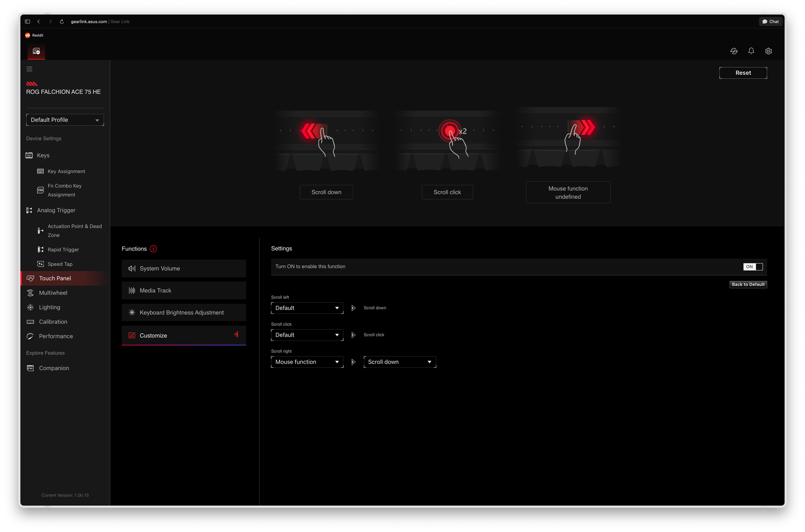
Task: Open the Scroll right mouse function dropdown
Action: click(307, 362)
